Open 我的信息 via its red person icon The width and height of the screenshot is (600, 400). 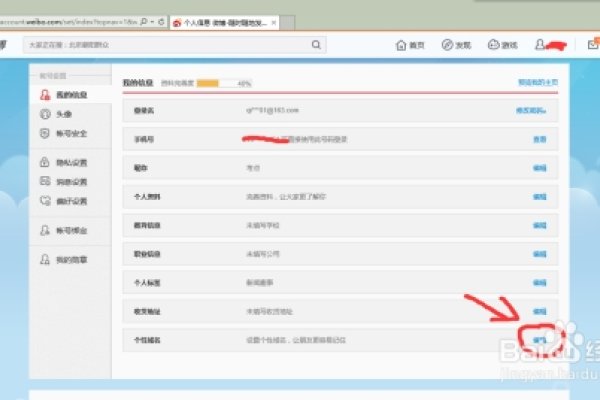pyautogui.click(x=45, y=95)
